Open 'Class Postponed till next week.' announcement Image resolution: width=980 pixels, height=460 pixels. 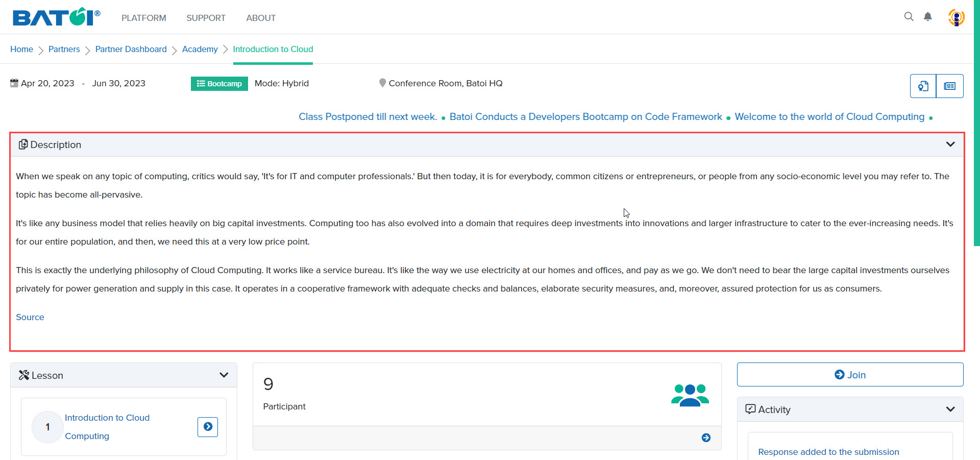(x=368, y=116)
